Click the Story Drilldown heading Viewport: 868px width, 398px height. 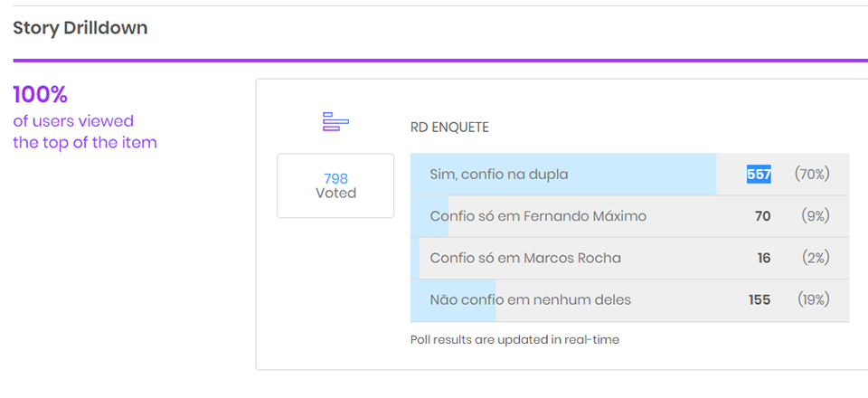[80, 28]
